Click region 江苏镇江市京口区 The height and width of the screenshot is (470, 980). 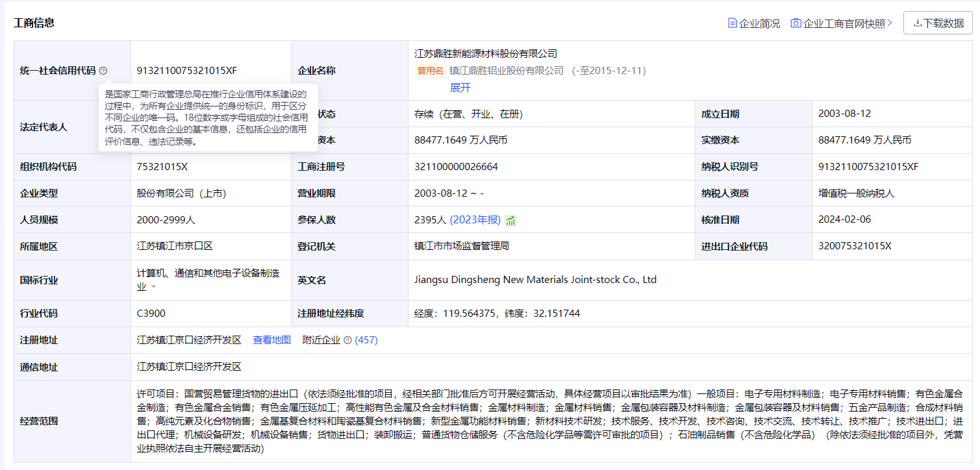coord(175,247)
